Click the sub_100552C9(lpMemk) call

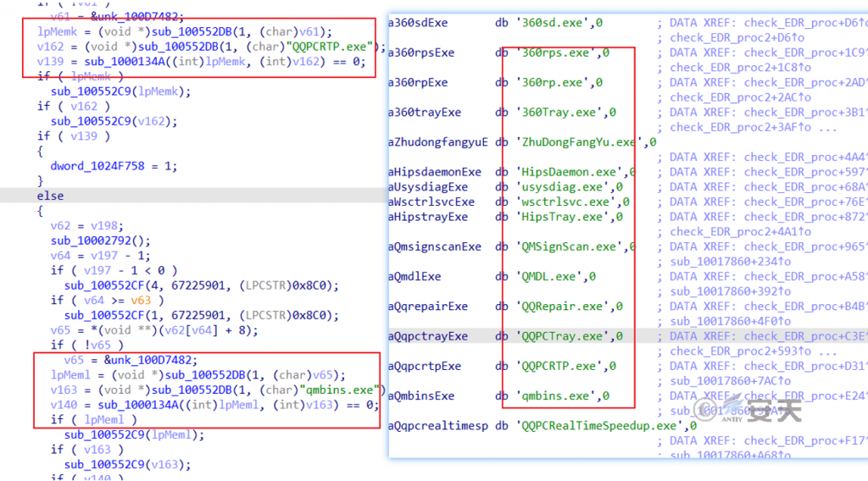(120, 91)
